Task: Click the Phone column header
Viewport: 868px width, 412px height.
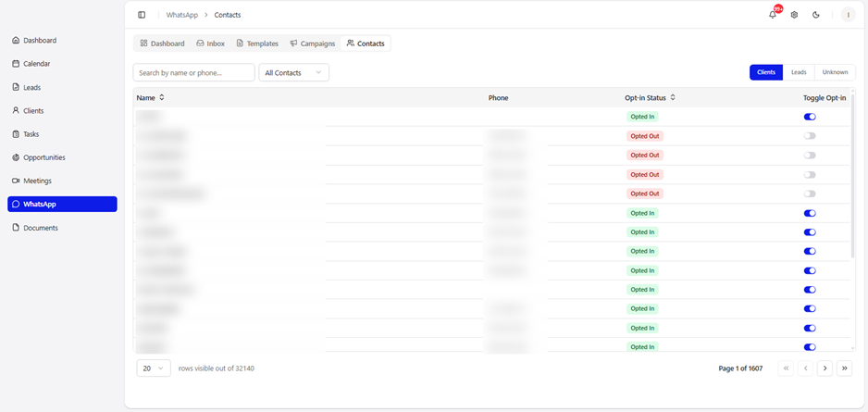Action: pyautogui.click(x=498, y=97)
